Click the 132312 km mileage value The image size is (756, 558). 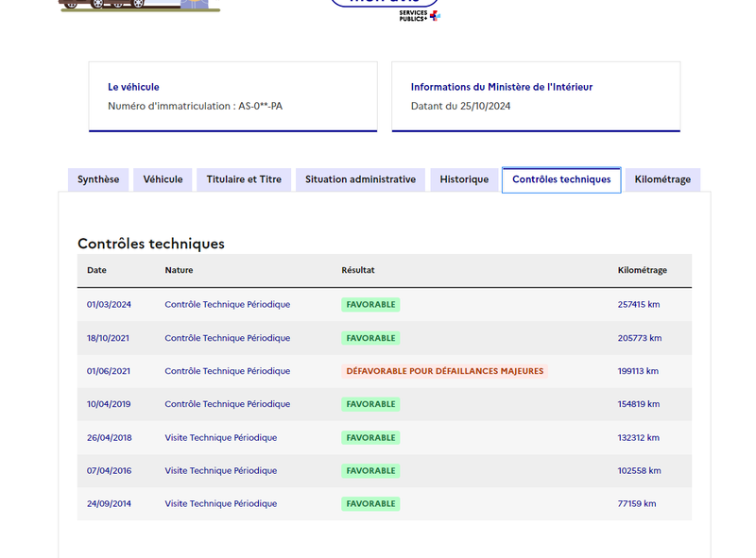coord(639,438)
